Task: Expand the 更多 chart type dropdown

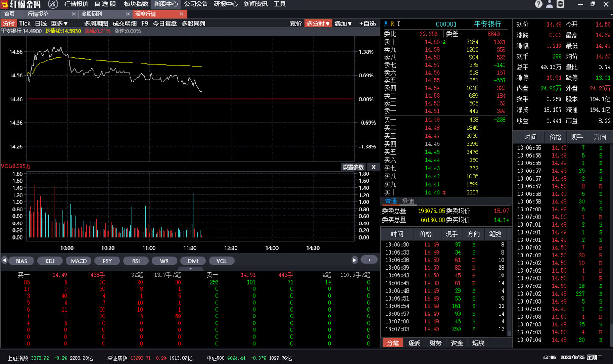Action: pyautogui.click(x=59, y=24)
